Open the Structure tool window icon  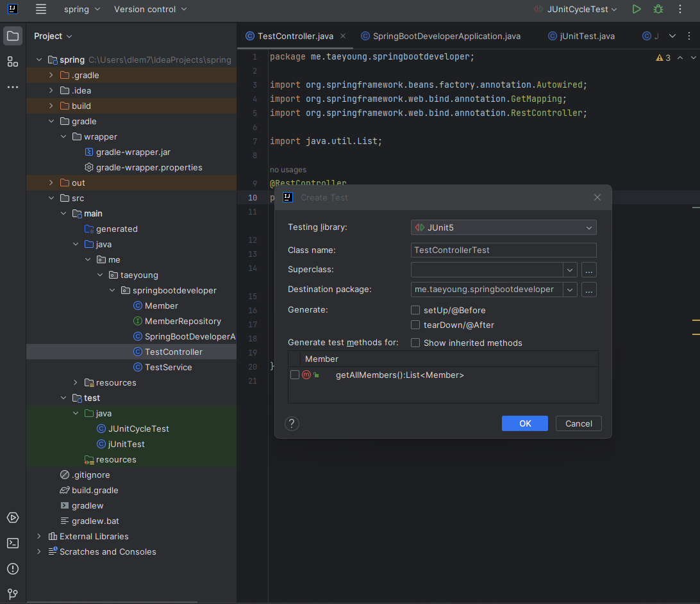(x=13, y=61)
